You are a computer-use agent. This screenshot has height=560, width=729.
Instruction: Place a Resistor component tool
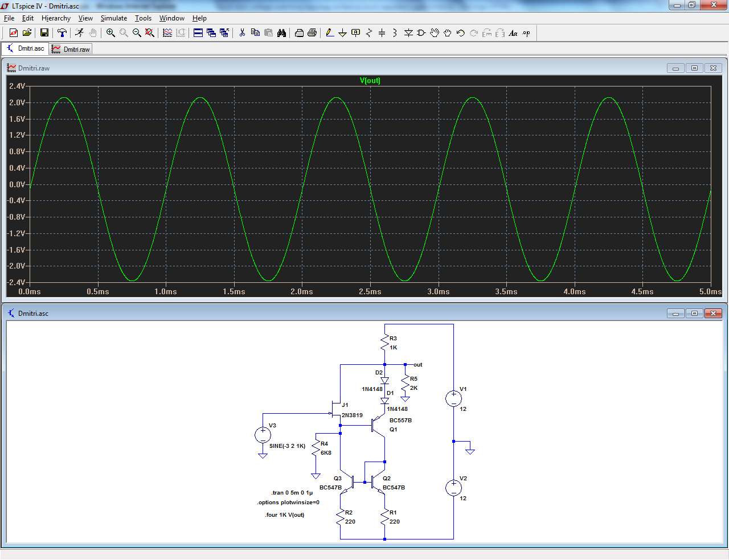coord(369,33)
